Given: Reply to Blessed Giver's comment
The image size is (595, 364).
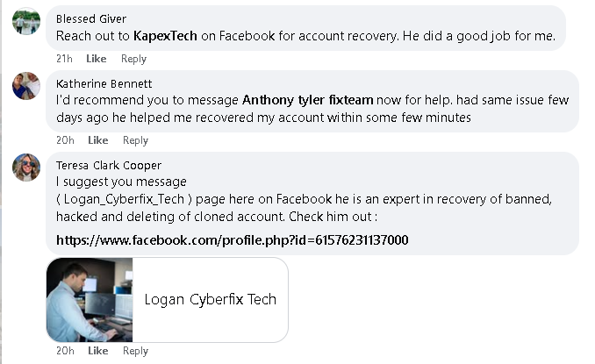Looking at the screenshot, I should [x=133, y=59].
